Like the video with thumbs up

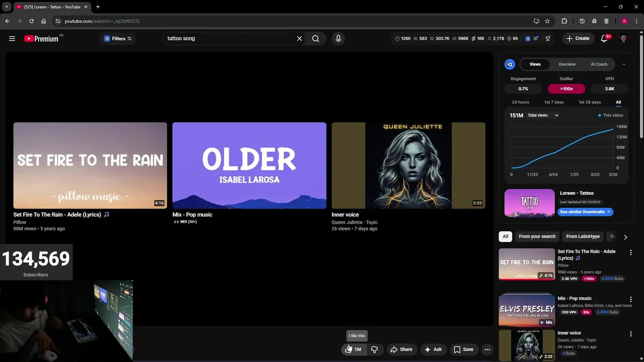tap(353, 349)
